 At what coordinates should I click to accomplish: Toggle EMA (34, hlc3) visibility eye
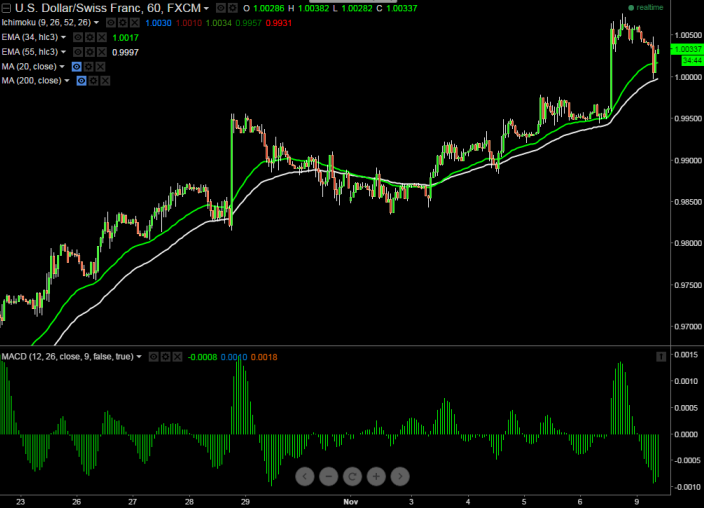tap(78, 37)
